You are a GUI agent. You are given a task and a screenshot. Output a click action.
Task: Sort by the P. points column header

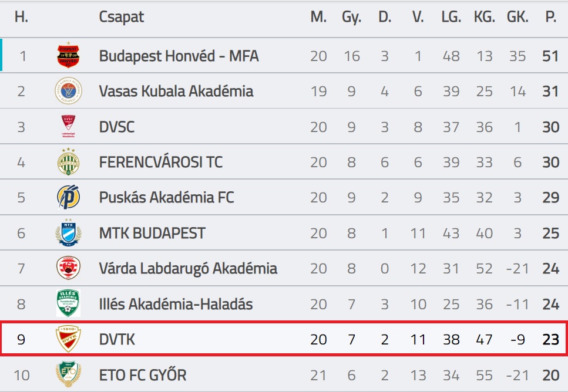tap(550, 17)
